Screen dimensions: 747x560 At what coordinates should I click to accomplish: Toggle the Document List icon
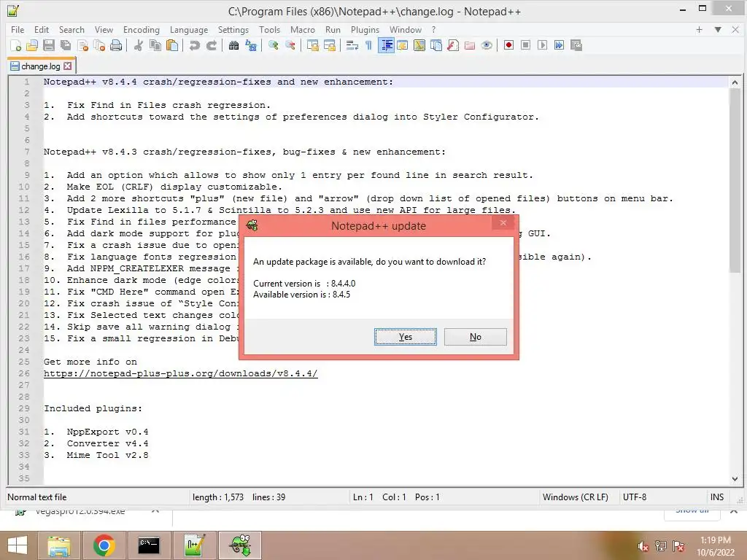(436, 45)
